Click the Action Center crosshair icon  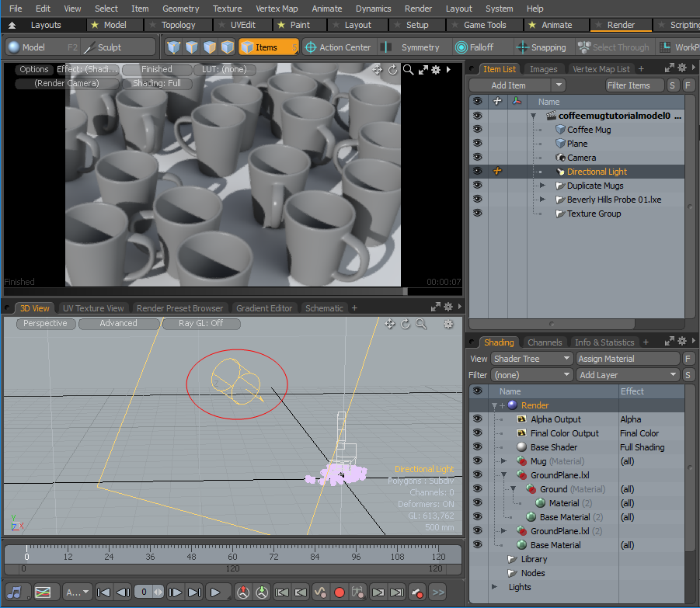pos(311,47)
